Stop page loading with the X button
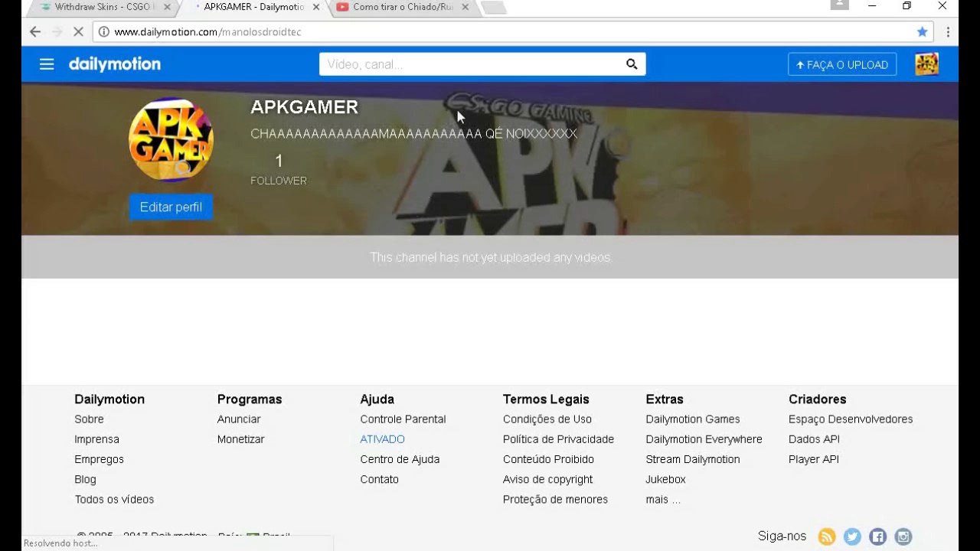This screenshot has width=980, height=551. [77, 31]
